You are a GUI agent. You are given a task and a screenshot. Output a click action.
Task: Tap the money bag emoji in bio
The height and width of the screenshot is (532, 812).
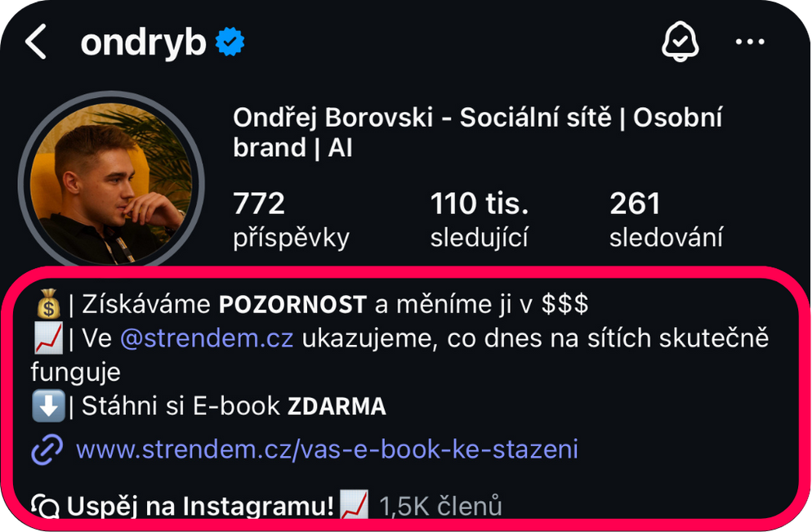click(x=49, y=303)
